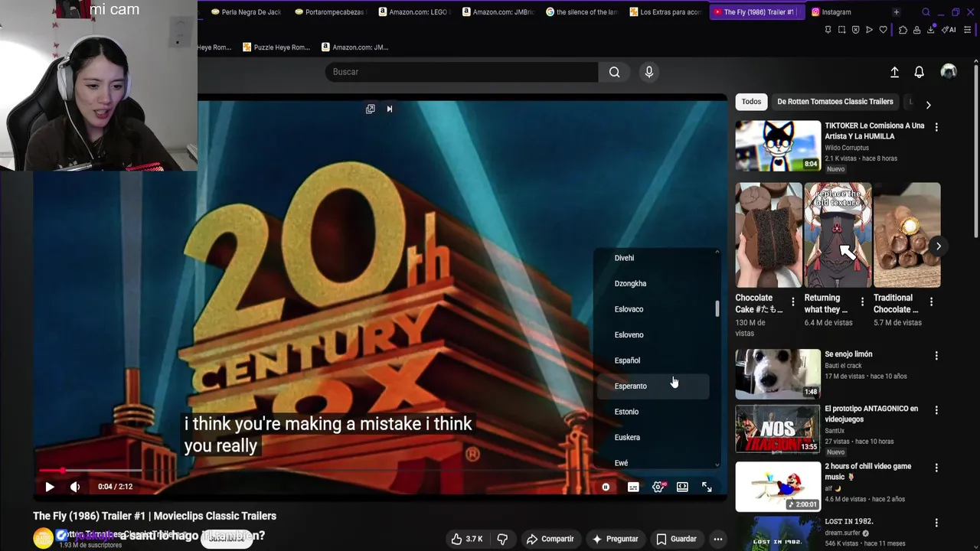Click the Preguntar button
The image size is (980, 551).
[615, 539]
